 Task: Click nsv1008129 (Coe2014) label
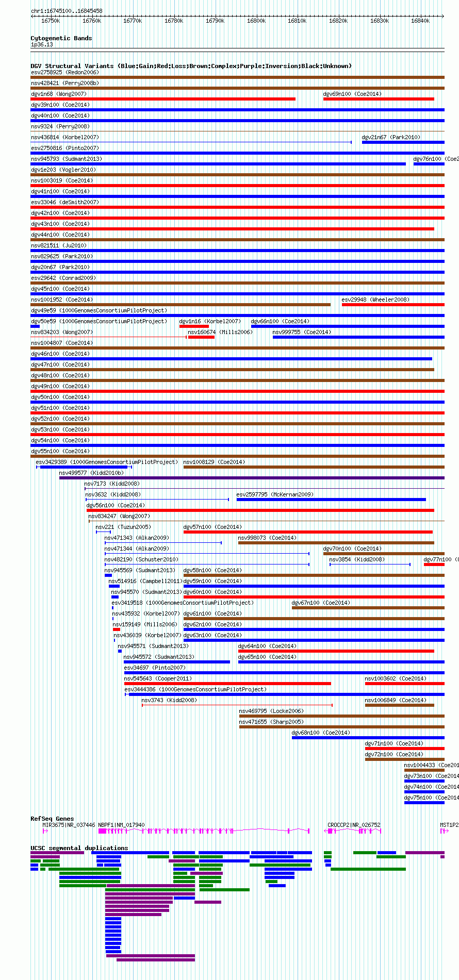tap(215, 462)
